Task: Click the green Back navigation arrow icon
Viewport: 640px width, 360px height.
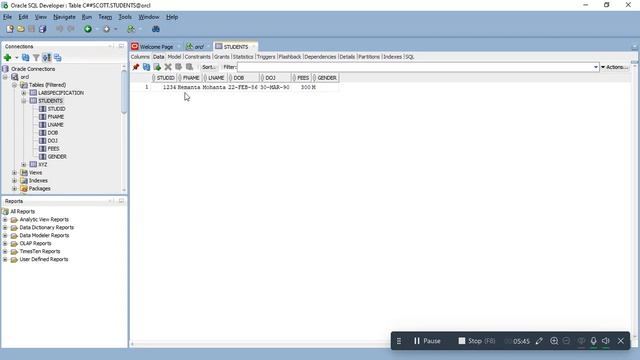Action: point(88,29)
